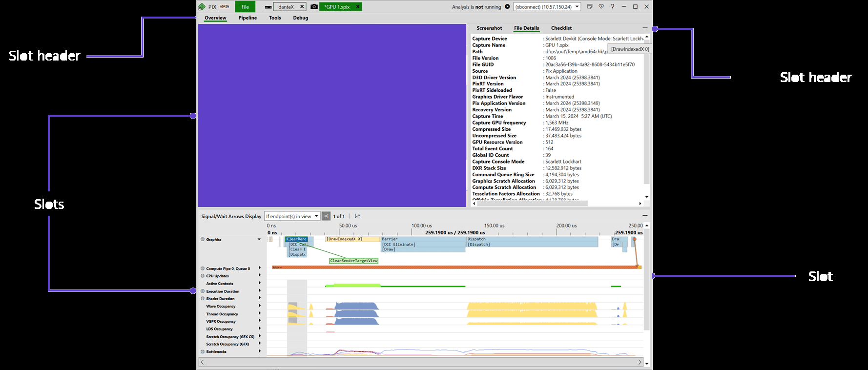Collapse the File Details panel with the minus icon
This screenshot has height=370, width=868.
coord(645,28)
